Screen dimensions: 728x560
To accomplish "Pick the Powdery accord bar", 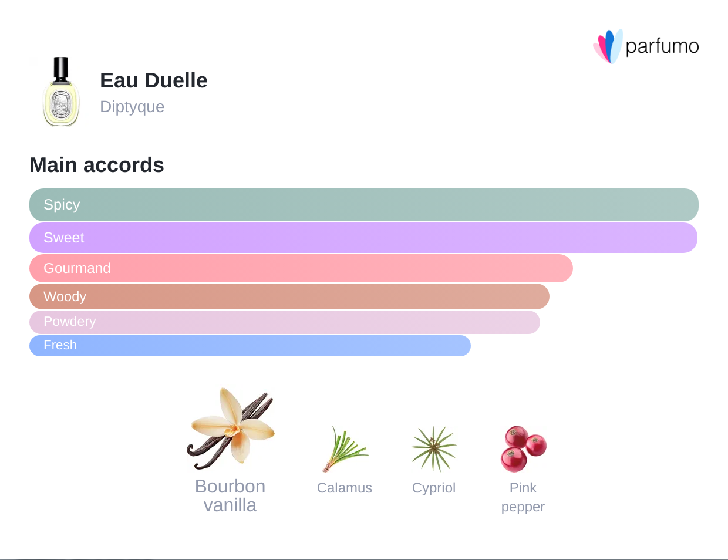I will click(284, 322).
